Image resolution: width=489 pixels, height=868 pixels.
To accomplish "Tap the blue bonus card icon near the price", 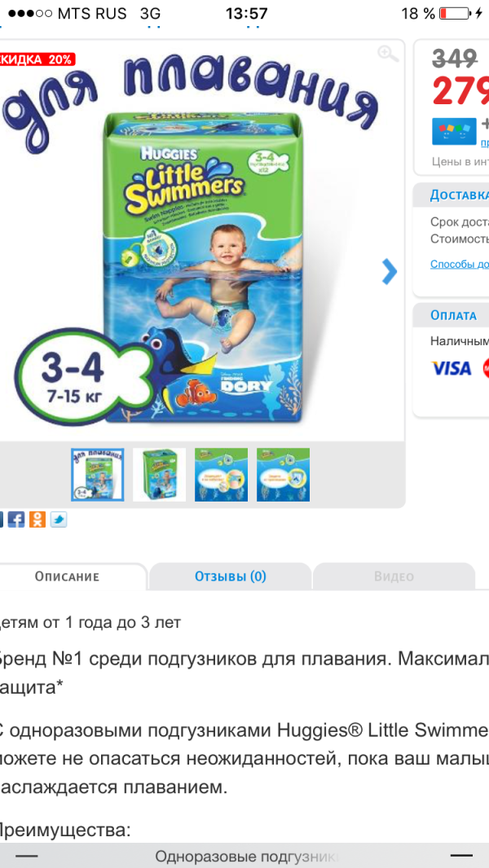I will (454, 132).
